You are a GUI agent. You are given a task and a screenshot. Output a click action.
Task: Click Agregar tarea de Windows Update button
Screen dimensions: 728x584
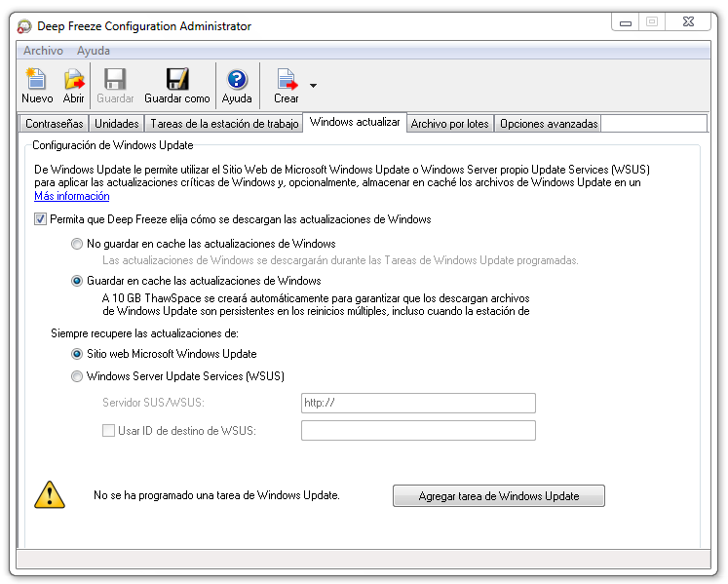point(499,495)
